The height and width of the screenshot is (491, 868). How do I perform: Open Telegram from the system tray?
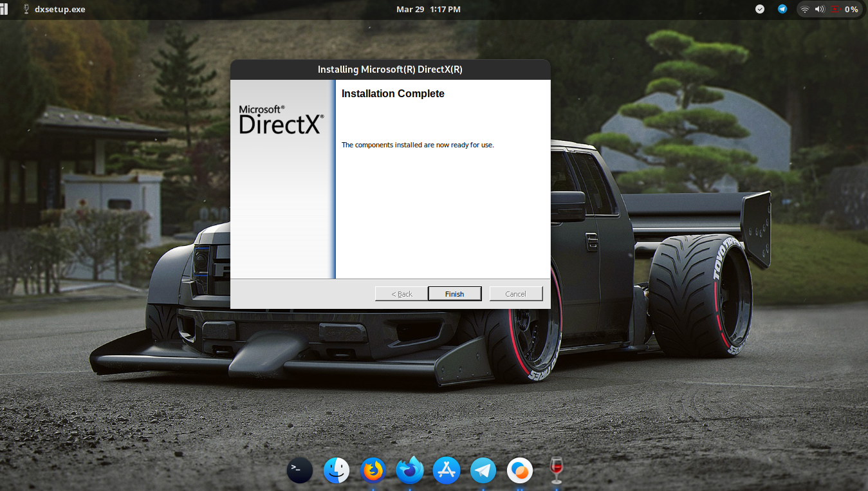click(x=782, y=9)
